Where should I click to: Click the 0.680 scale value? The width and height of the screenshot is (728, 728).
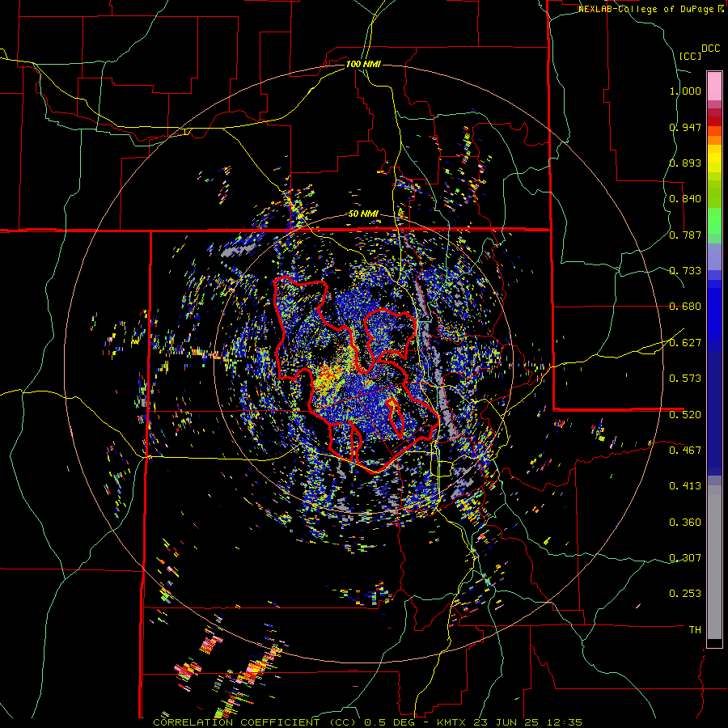click(685, 307)
